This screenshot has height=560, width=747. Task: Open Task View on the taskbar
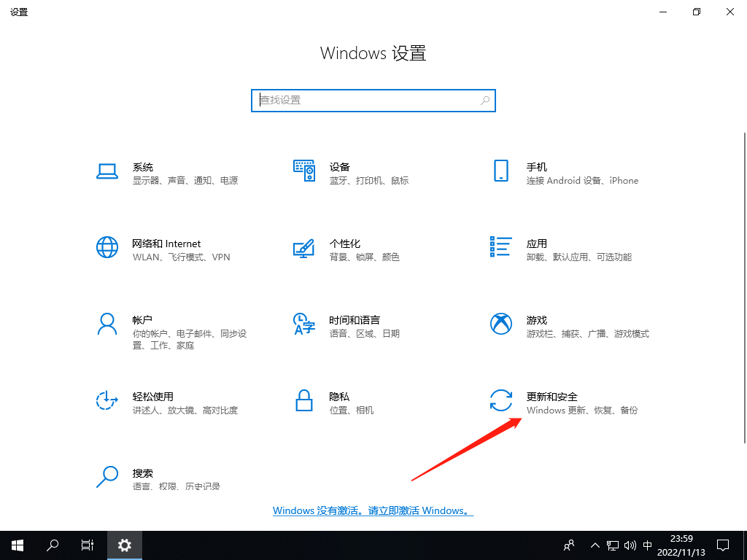tap(88, 545)
